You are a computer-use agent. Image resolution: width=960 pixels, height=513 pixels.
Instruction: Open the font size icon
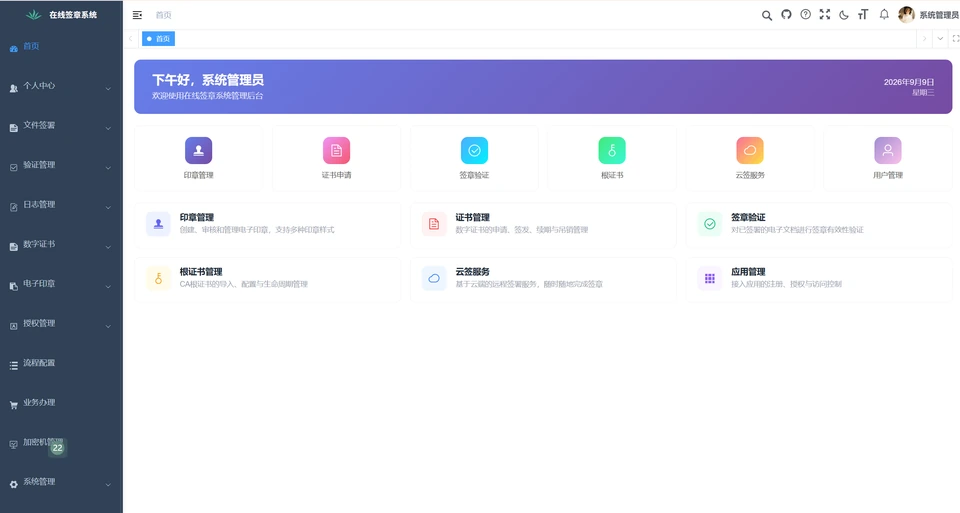863,15
